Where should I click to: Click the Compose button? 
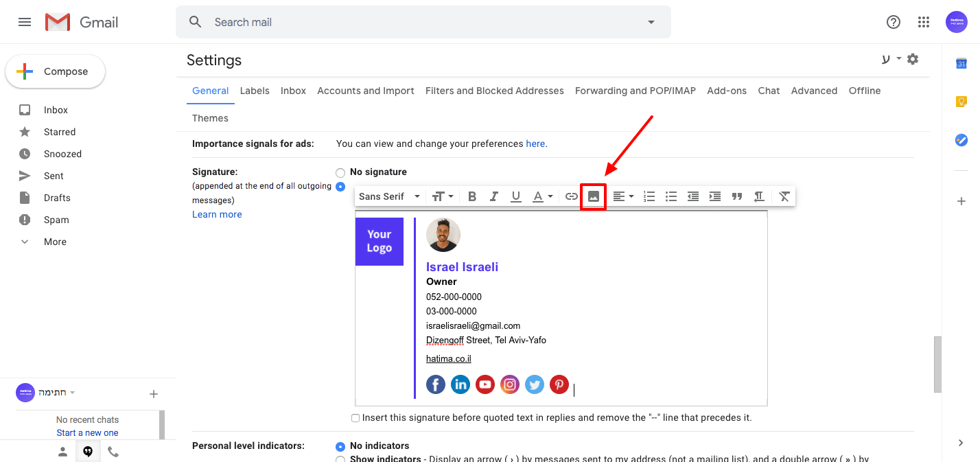[55, 71]
